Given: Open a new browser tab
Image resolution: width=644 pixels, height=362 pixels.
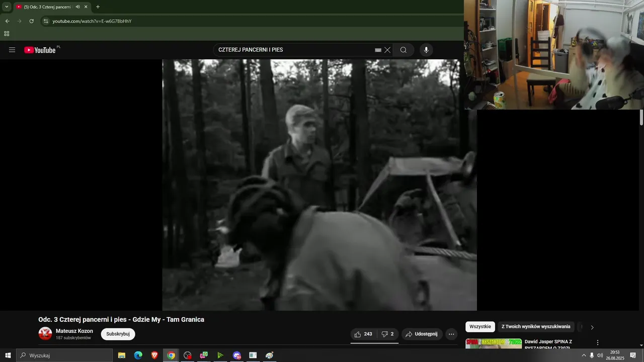Looking at the screenshot, I should click(98, 7).
